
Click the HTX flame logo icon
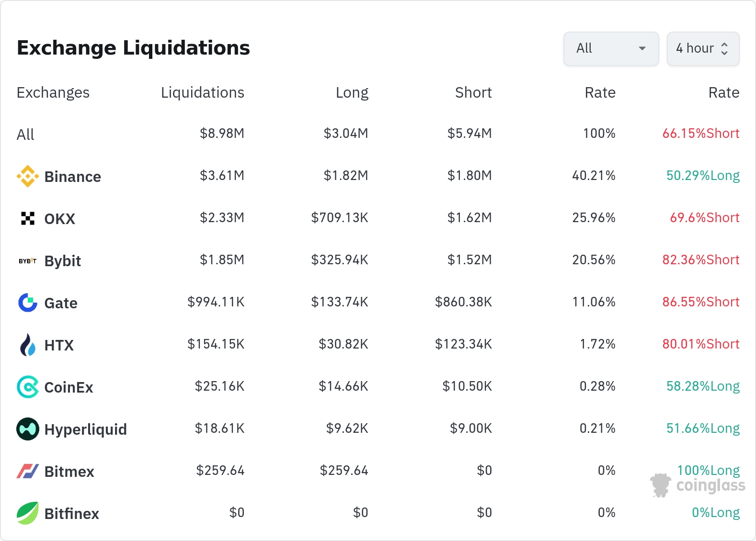pyautogui.click(x=28, y=345)
